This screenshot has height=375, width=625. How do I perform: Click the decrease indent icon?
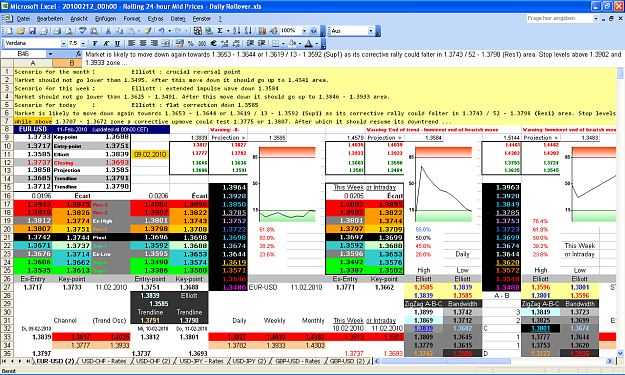coord(250,43)
